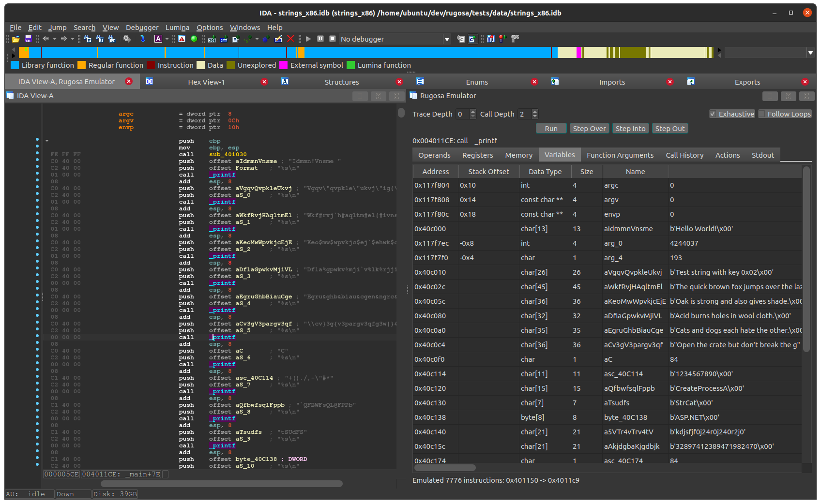Click the Pause process toolbar icon
This screenshot has width=821, height=504.
tap(320, 39)
